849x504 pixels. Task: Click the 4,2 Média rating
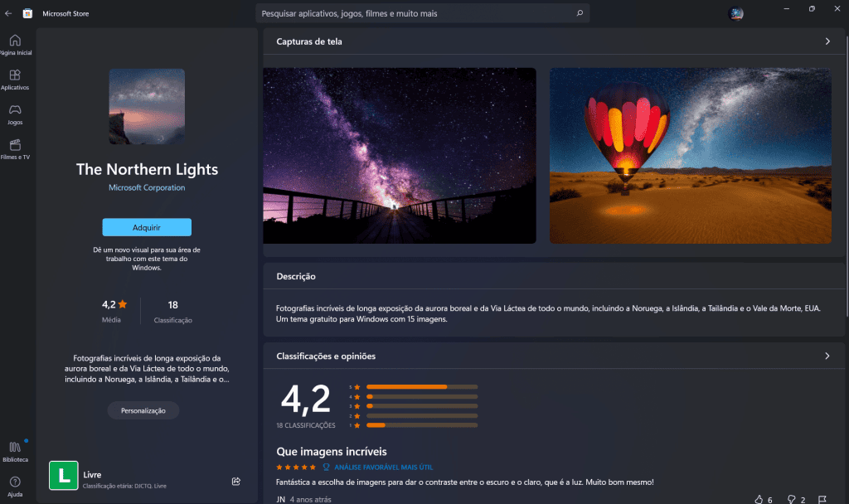tap(114, 311)
